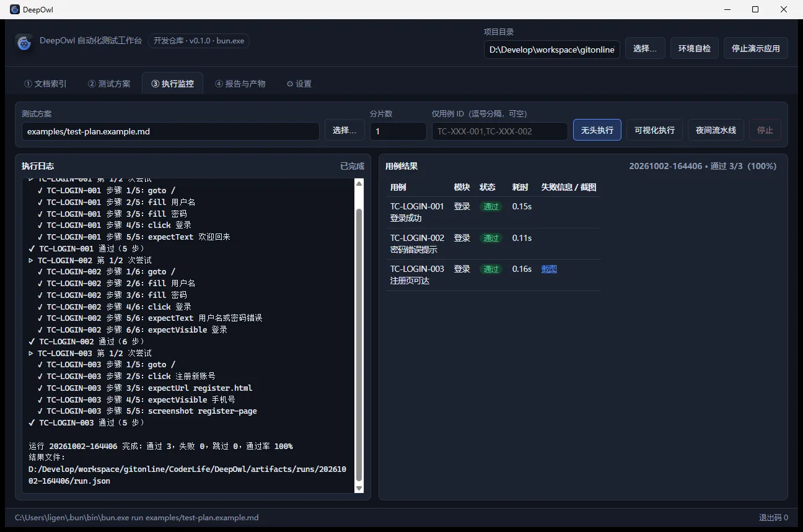Click the 分片数 number field
Viewport: 803px width, 532px height.
[398, 131]
